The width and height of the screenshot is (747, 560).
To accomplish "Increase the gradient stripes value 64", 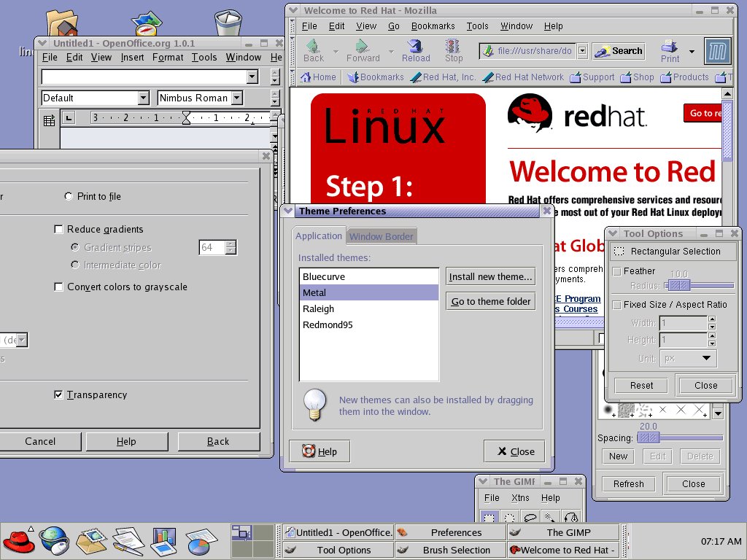I will 231,244.
